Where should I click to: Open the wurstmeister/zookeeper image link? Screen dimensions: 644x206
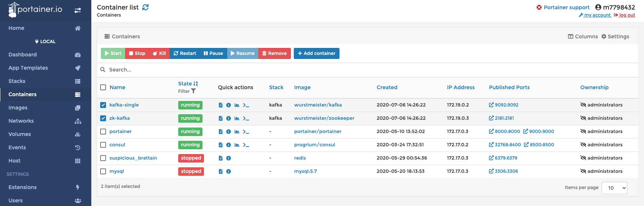[x=324, y=118]
